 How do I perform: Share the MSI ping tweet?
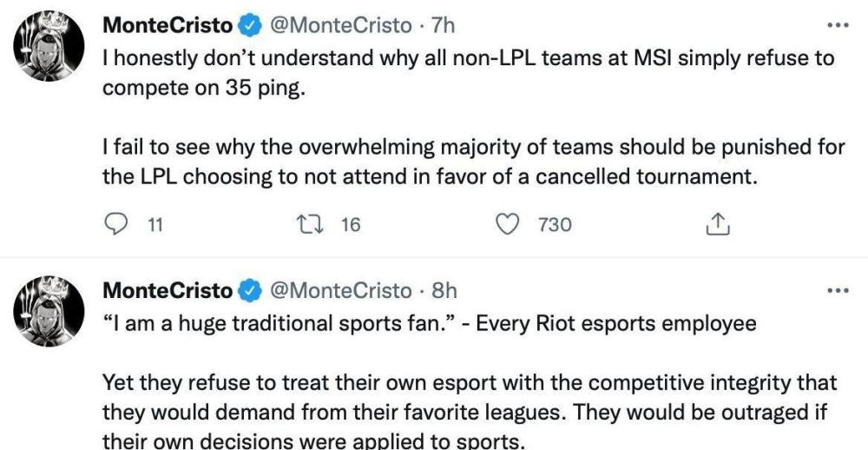(716, 225)
